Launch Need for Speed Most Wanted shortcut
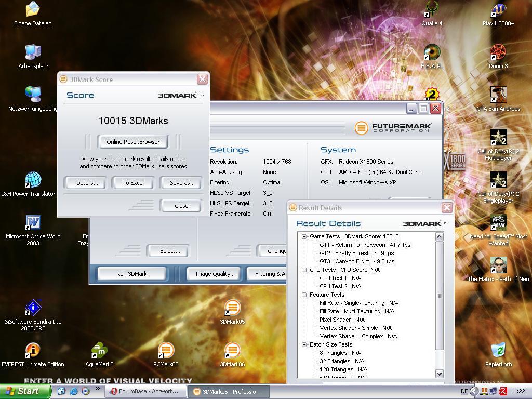 [x=498, y=230]
